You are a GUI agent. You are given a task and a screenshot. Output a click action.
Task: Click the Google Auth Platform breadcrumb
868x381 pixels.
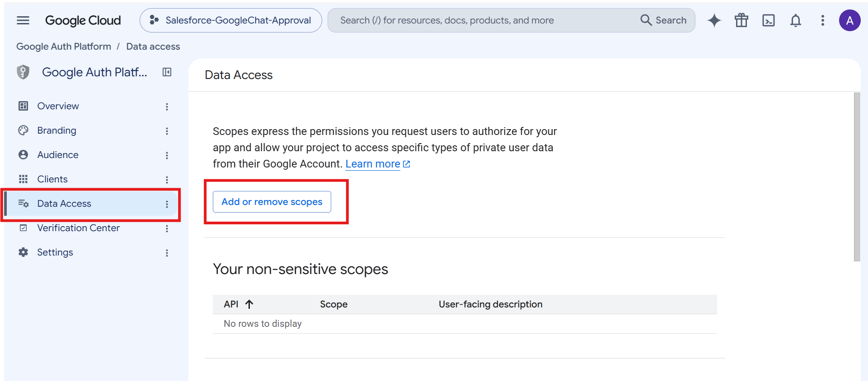coord(64,46)
